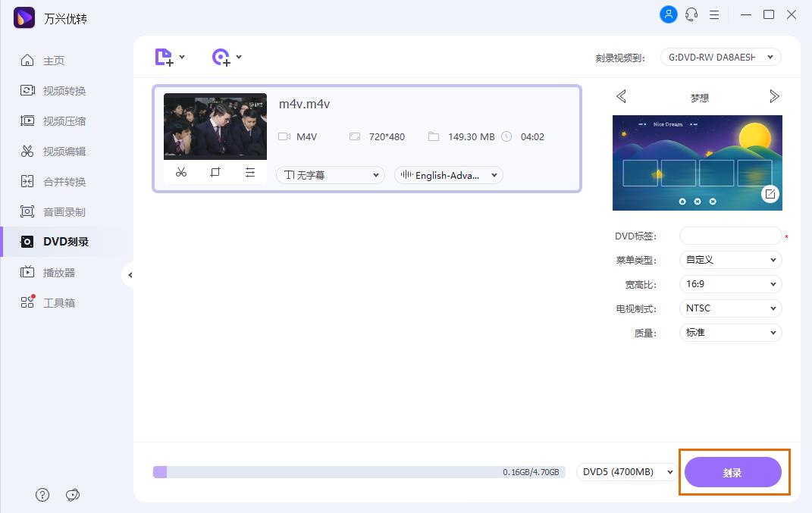Image resolution: width=812 pixels, height=513 pixels.
Task: Click the DVD标签 label input field
Action: 730,236
